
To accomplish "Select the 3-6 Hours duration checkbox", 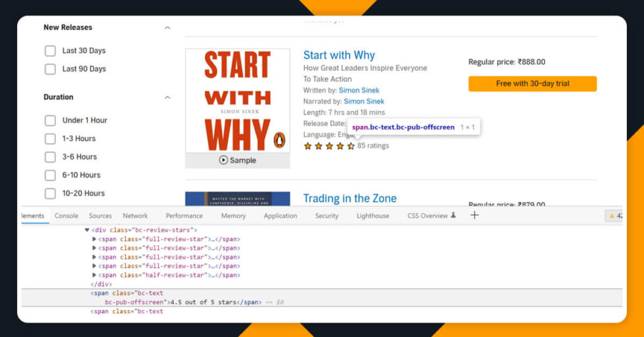I will (50, 157).
